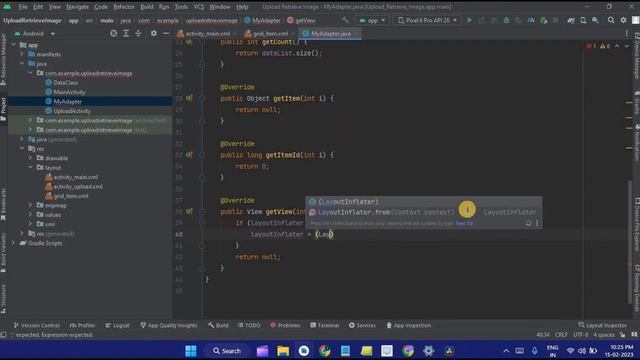Open the Pixel 6 Pro device dropdown
Screen dimensions: 640x360
pos(427,20)
